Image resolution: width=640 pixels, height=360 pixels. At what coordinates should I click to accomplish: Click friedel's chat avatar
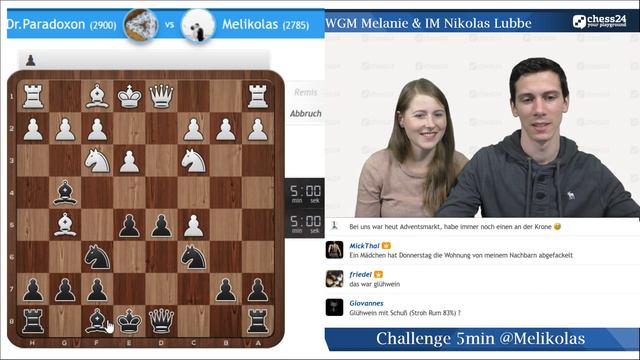pos(334,279)
